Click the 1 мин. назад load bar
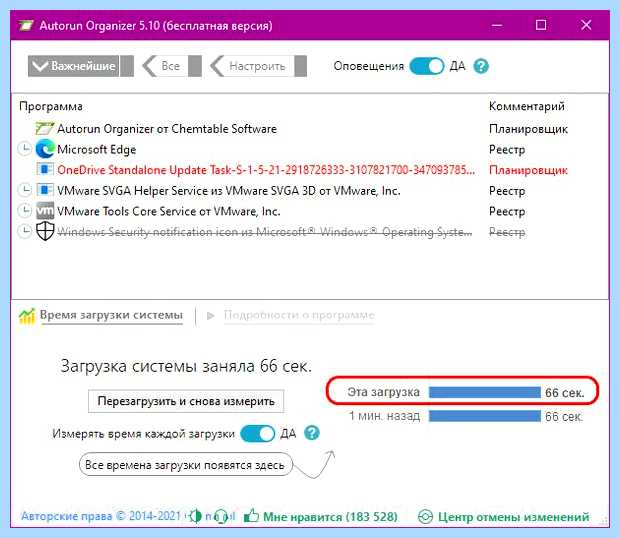 (x=484, y=416)
